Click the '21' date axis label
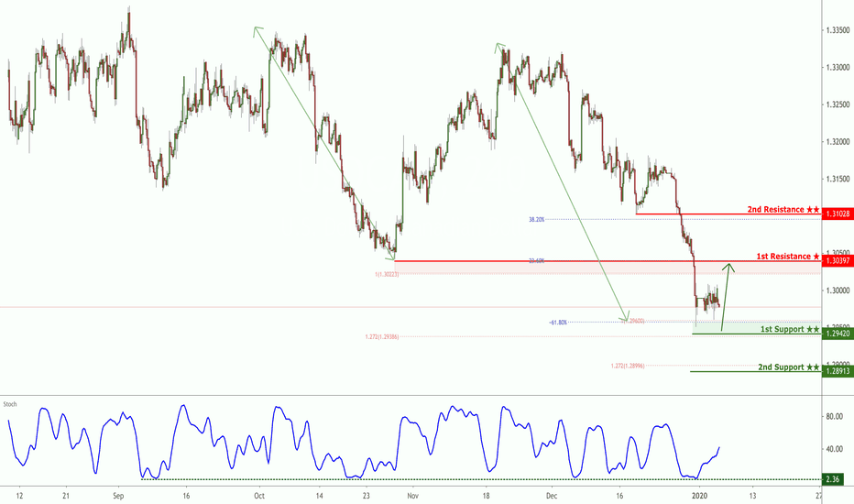 pyautogui.click(x=66, y=496)
